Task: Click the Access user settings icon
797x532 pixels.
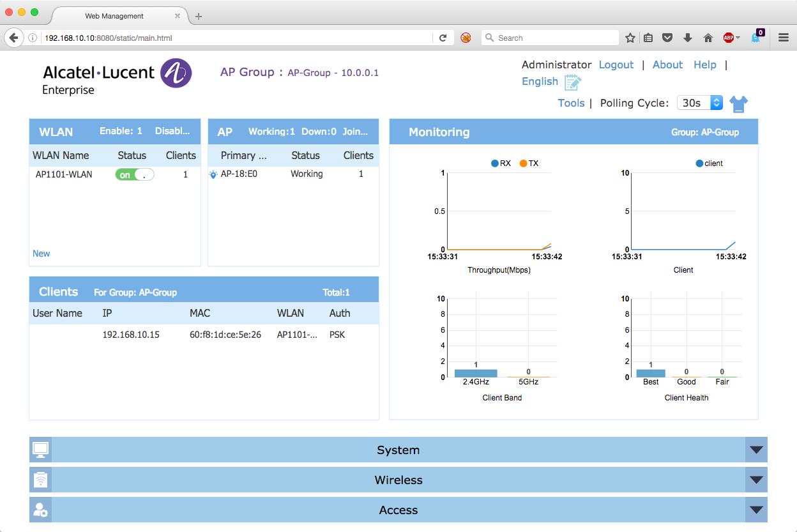Action: pos(40,510)
